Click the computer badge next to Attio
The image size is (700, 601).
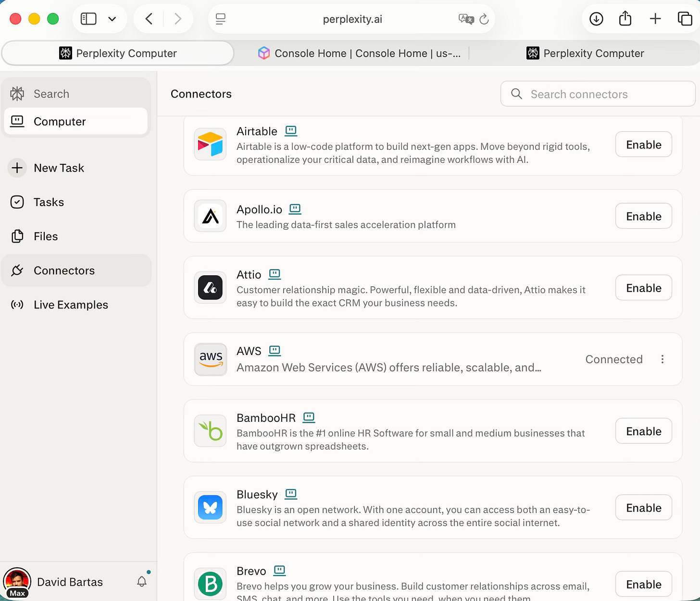275,274
